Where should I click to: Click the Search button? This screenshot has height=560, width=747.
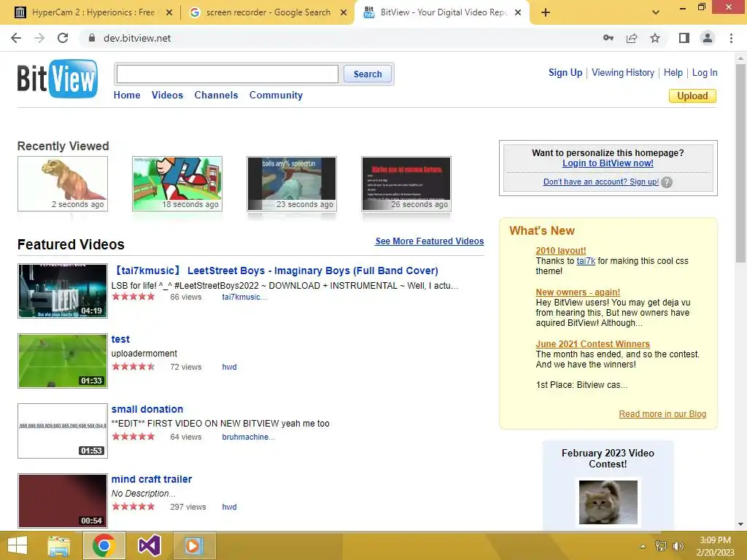point(368,74)
